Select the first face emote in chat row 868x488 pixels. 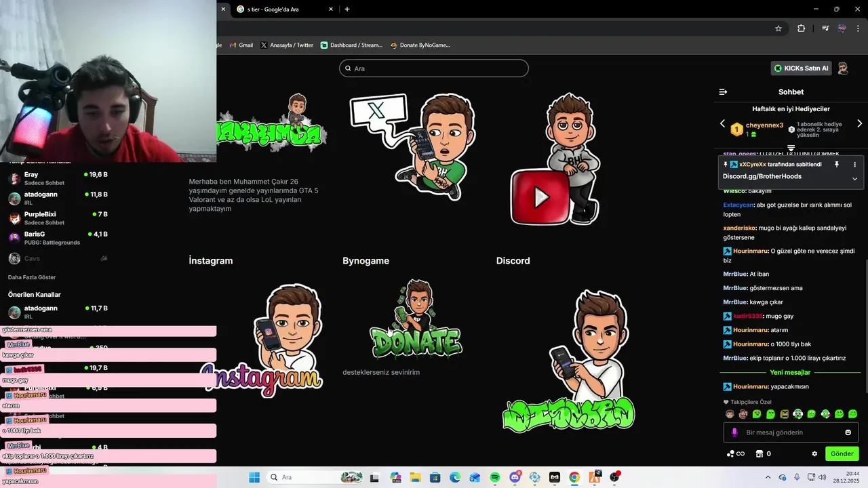point(730,414)
